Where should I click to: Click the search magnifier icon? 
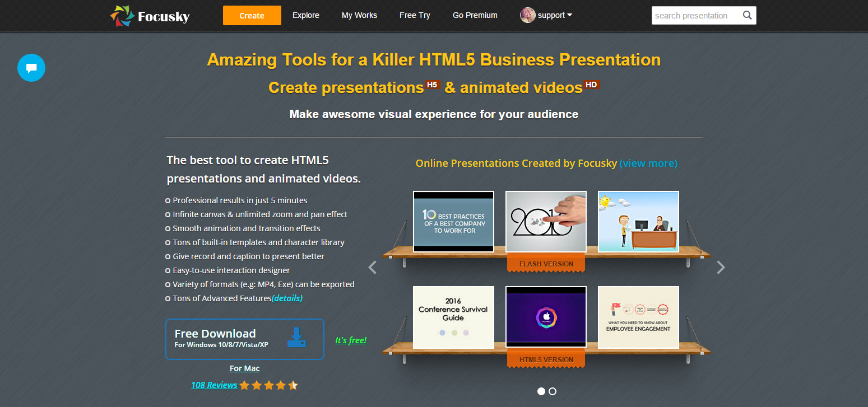747,16
